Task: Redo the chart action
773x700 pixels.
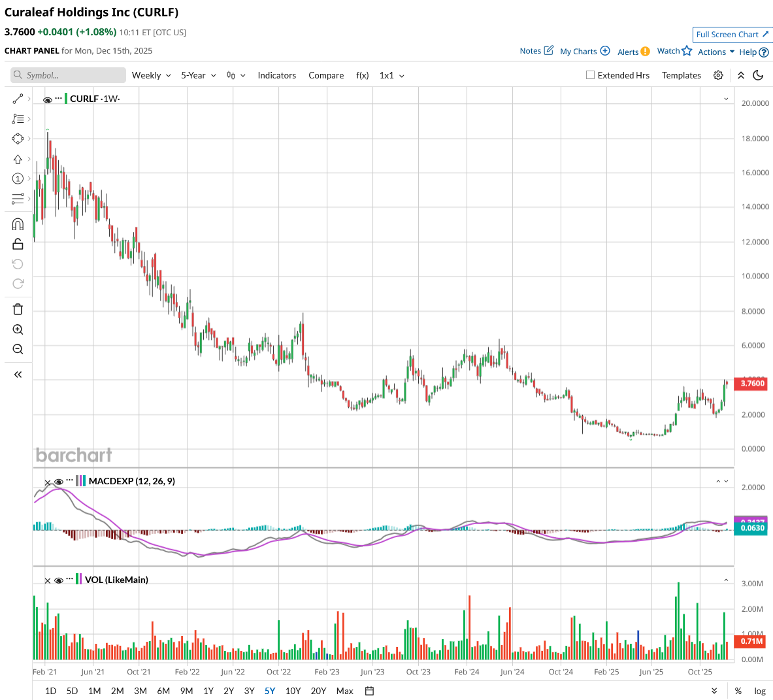Action: coord(18,284)
